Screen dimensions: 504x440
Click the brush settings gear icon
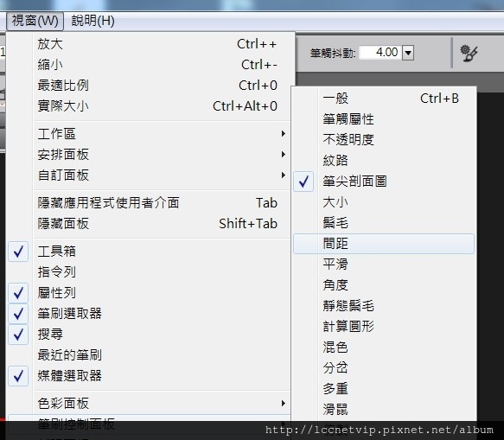pos(469,53)
